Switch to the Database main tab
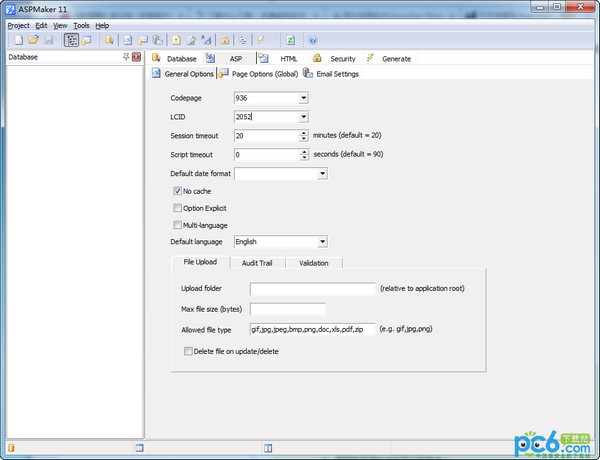The width and height of the screenshot is (600, 460). (x=174, y=59)
